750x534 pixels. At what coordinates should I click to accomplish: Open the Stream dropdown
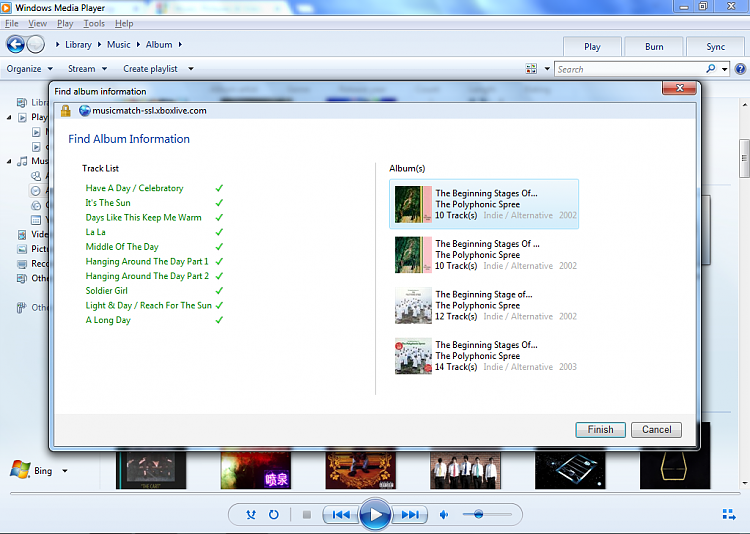click(x=87, y=69)
